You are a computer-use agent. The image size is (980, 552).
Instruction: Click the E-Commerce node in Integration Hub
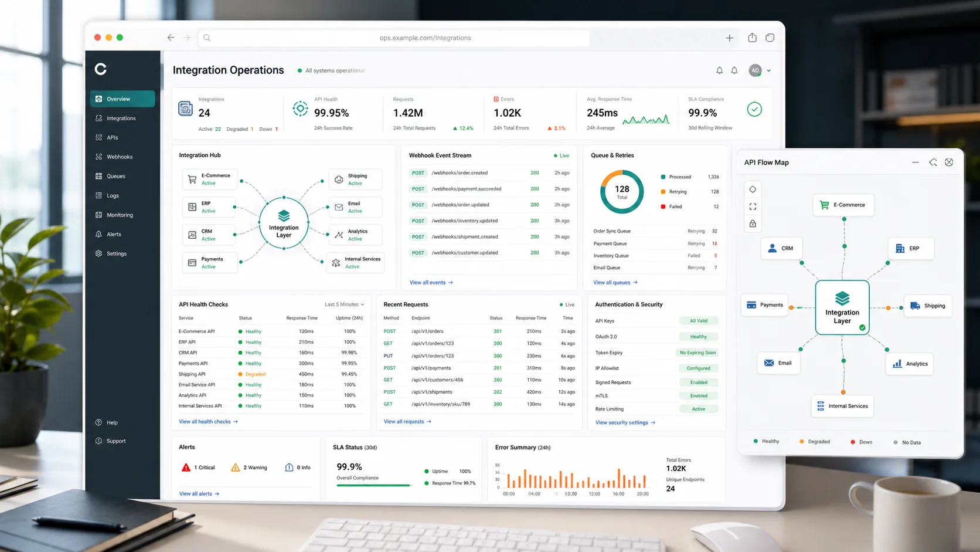click(x=210, y=179)
